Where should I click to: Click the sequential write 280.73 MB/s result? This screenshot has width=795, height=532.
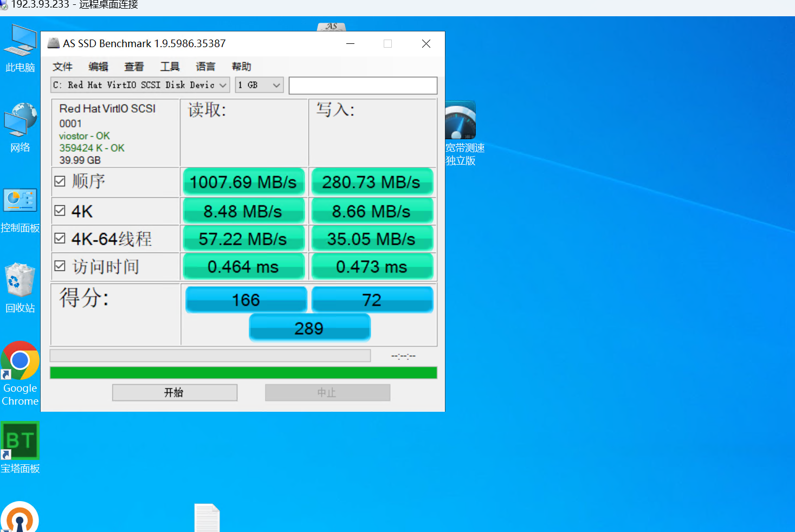pyautogui.click(x=372, y=182)
